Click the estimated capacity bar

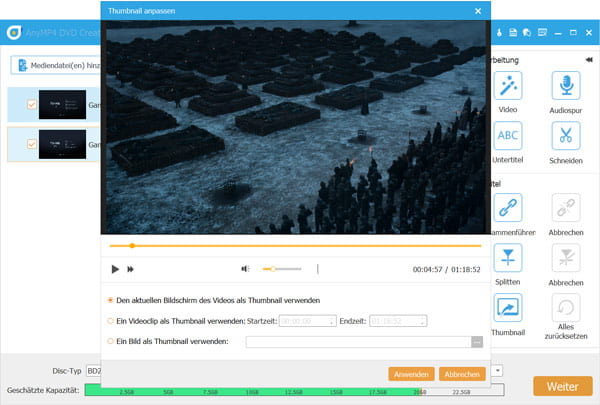pos(294,390)
